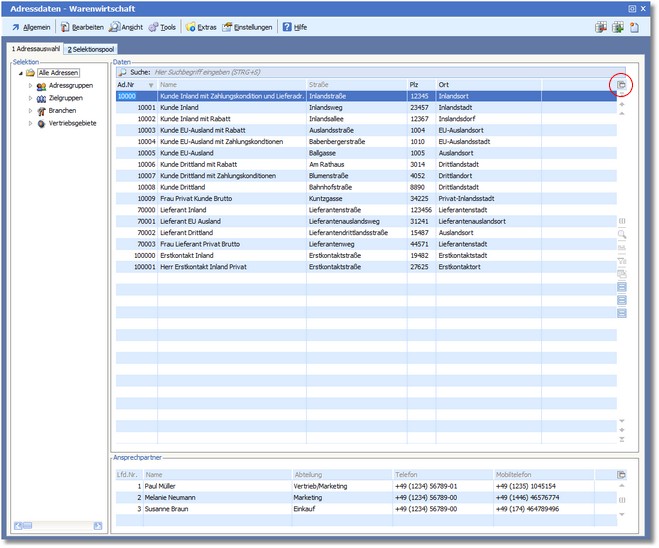This screenshot has width=659, height=548.
Task: Click the magnifier search icon in right sidebar
Action: pyautogui.click(x=622, y=234)
